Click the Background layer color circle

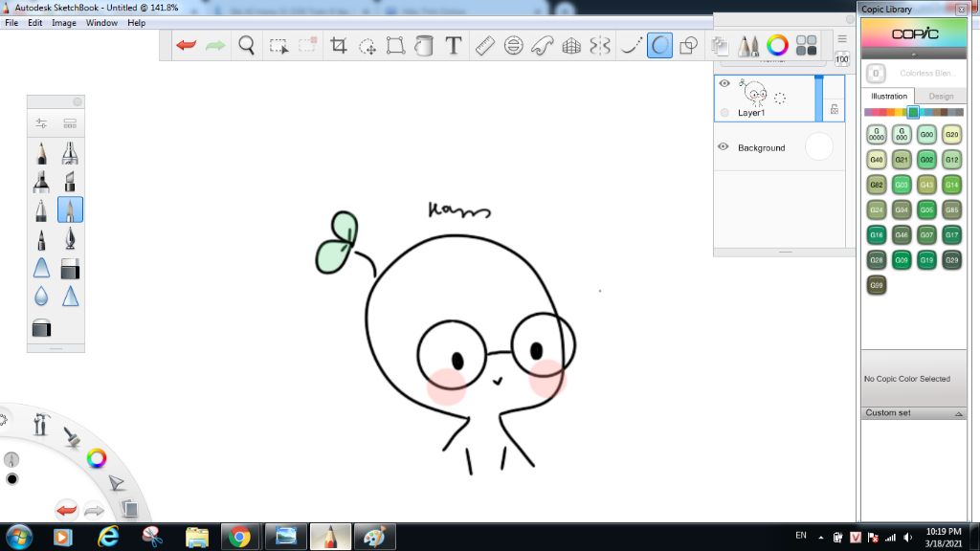[x=819, y=146]
